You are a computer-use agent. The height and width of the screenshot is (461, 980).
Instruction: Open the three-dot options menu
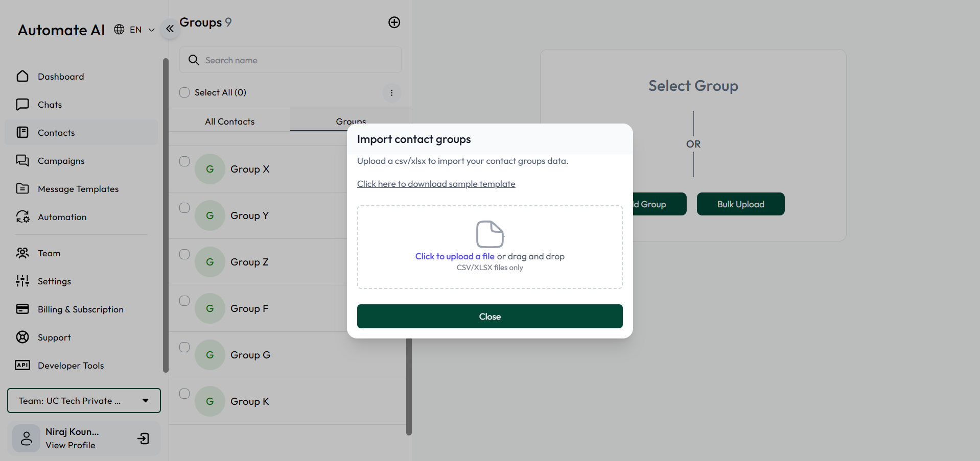click(x=391, y=93)
